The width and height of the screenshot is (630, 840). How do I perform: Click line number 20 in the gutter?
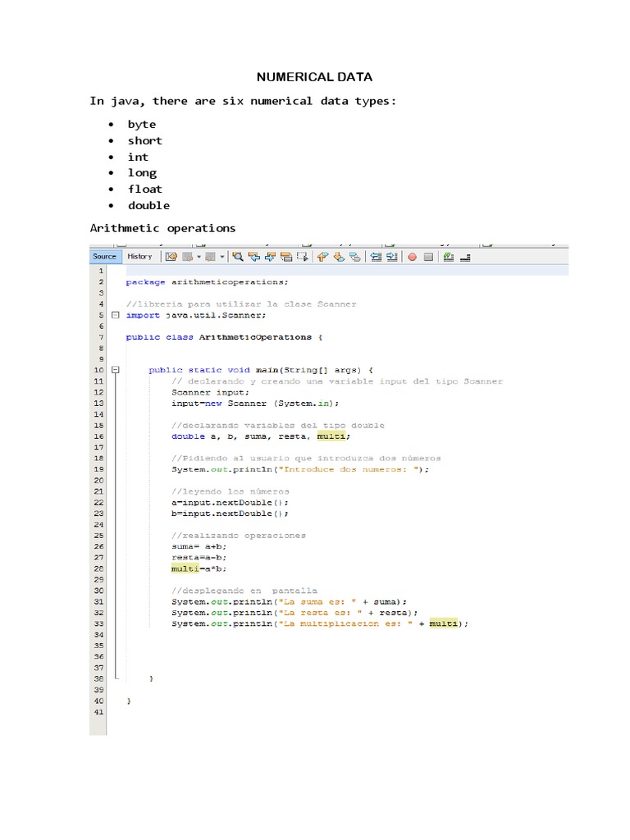[x=98, y=480]
